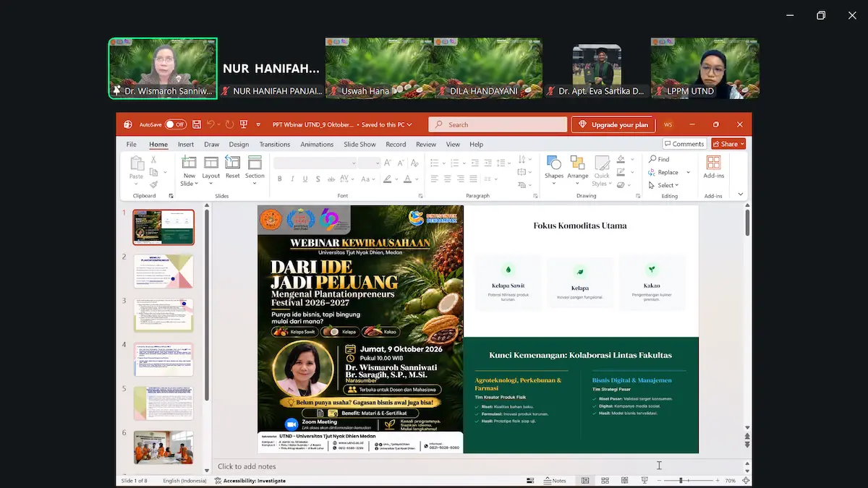Click the font color button

click(409, 179)
